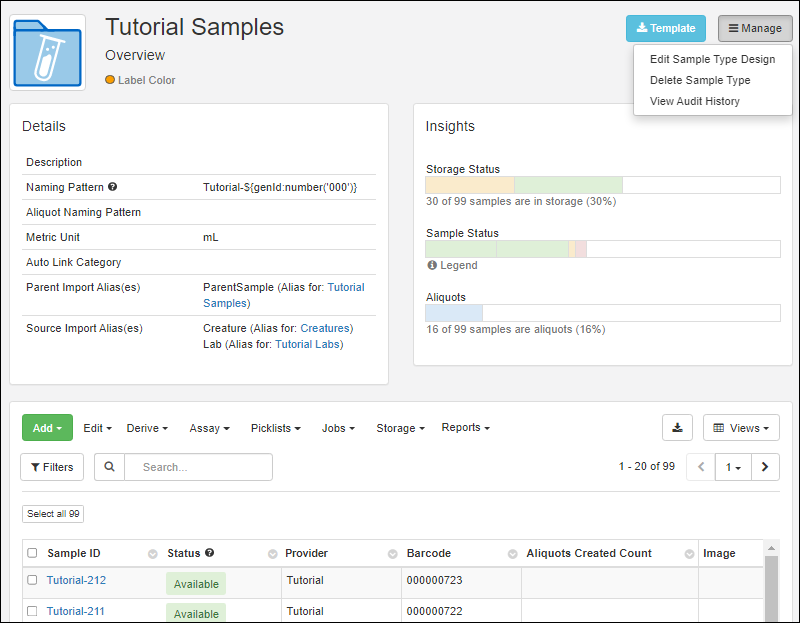This screenshot has height=623, width=800.
Task: Open the green Add dropdown
Action: tap(47, 428)
